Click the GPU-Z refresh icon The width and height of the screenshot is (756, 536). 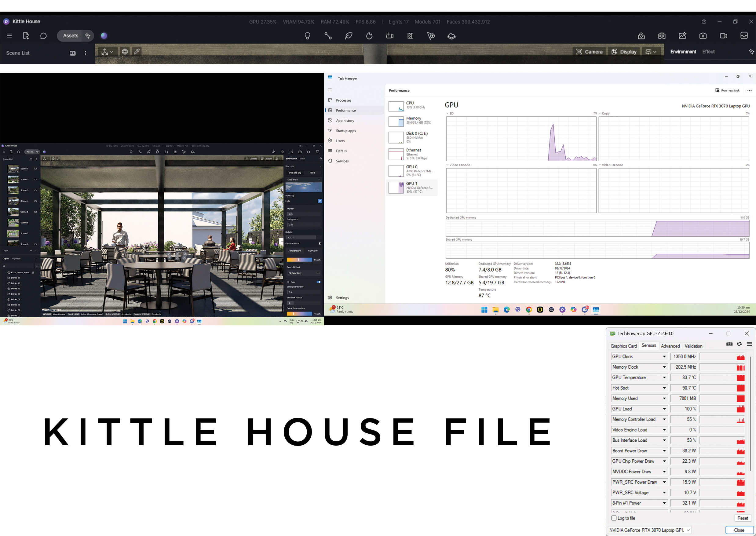(x=740, y=344)
